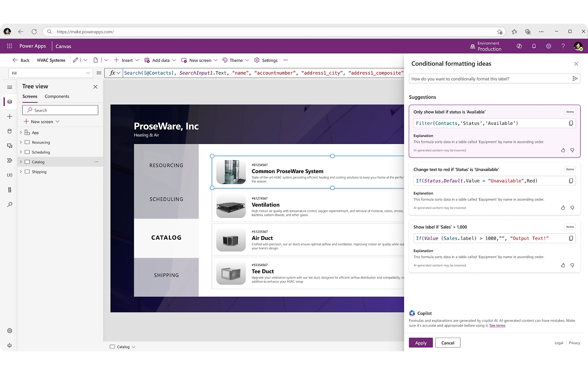Open Settings in the toolbar
The height and width of the screenshot is (375, 588).
tap(266, 60)
